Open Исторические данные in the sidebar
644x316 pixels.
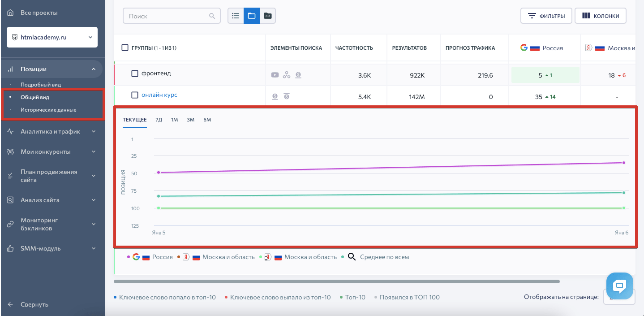click(48, 110)
